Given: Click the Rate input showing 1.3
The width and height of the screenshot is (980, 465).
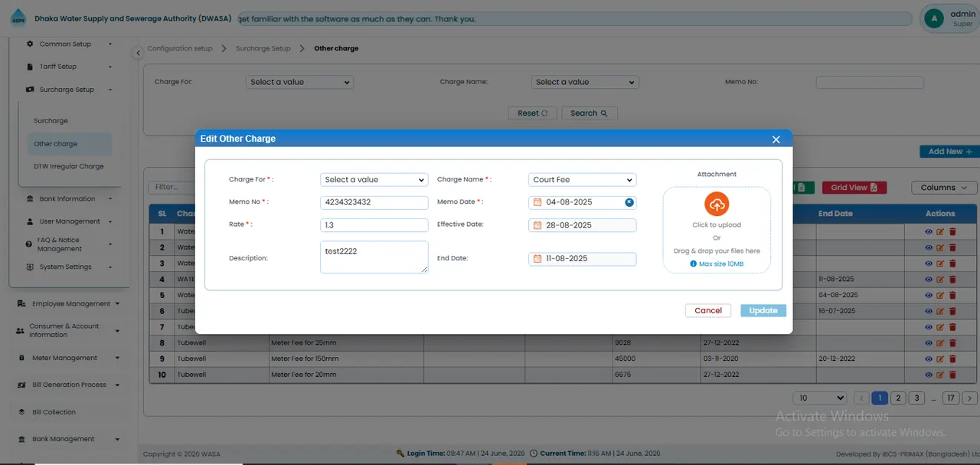Looking at the screenshot, I should [374, 225].
